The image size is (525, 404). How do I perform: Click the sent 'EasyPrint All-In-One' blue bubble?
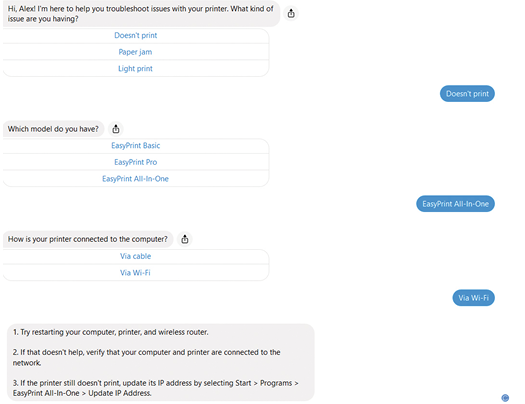pos(455,204)
